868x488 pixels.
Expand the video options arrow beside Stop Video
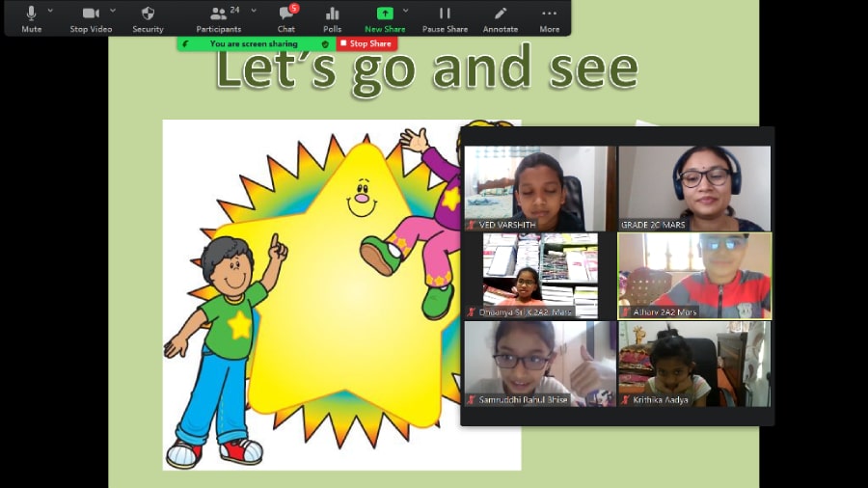point(113,11)
